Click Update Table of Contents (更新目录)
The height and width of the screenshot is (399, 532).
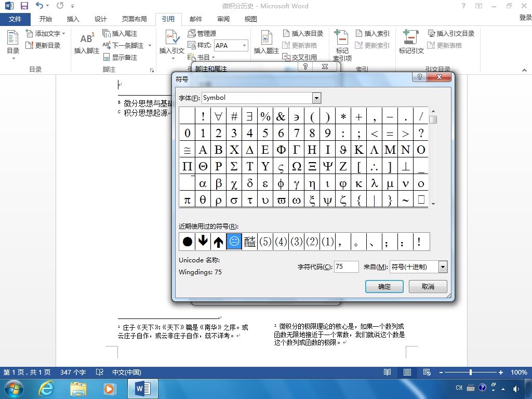pos(43,45)
